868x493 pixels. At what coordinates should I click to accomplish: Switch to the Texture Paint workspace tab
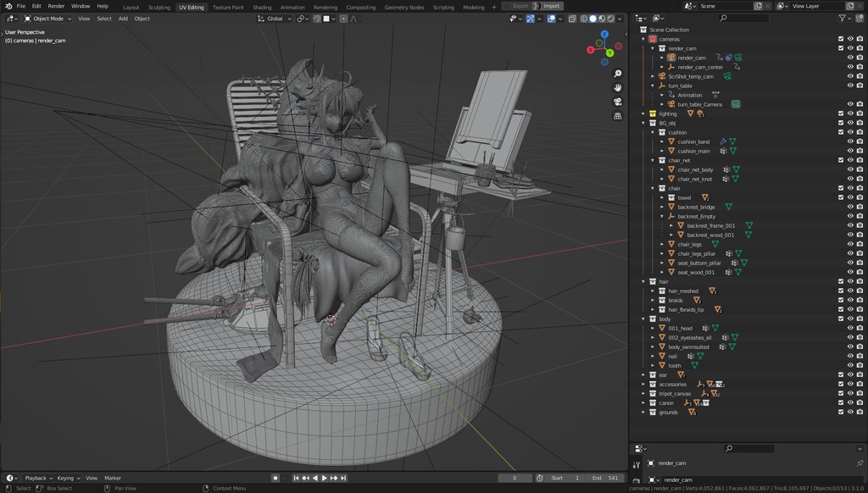(x=228, y=7)
